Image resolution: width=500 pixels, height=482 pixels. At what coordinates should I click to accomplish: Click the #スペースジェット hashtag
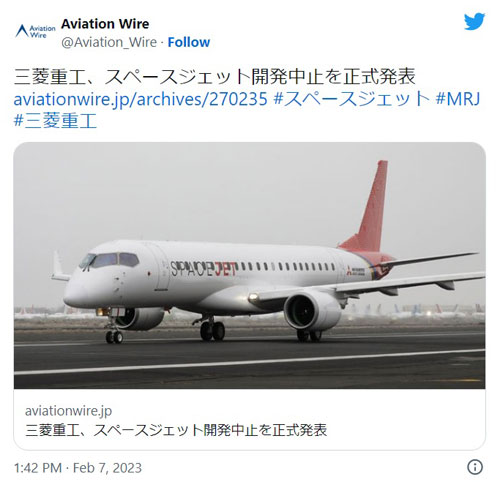coord(351,99)
